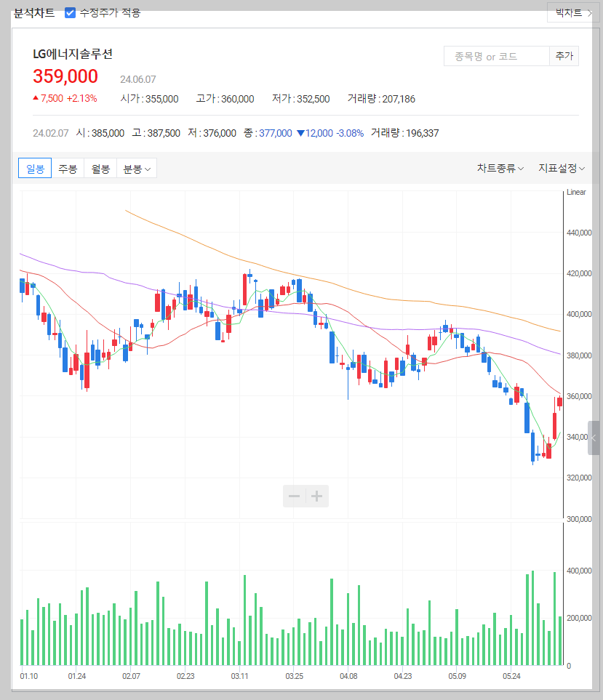Viewport: 603px width, 700px height.
Task: Open the 지표설정 dropdown
Action: point(562,169)
